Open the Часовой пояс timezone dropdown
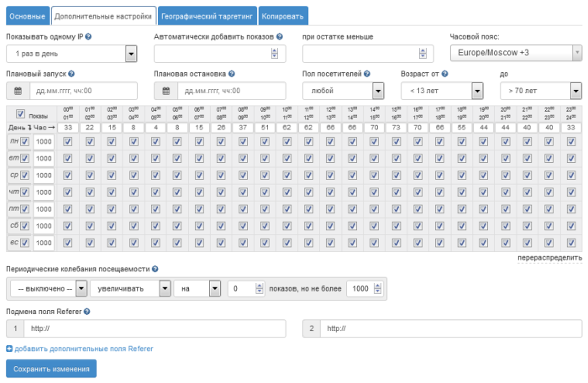 [516, 52]
